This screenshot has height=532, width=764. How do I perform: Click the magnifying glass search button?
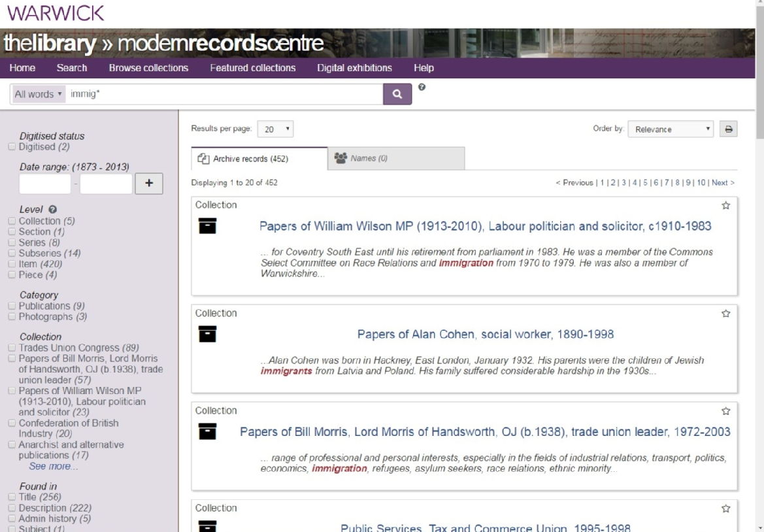coord(397,94)
